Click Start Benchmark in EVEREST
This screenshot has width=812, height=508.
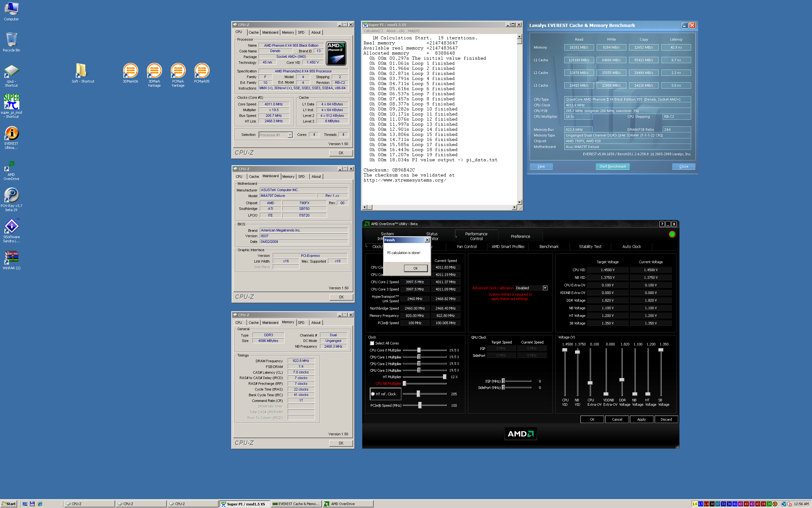(613, 167)
